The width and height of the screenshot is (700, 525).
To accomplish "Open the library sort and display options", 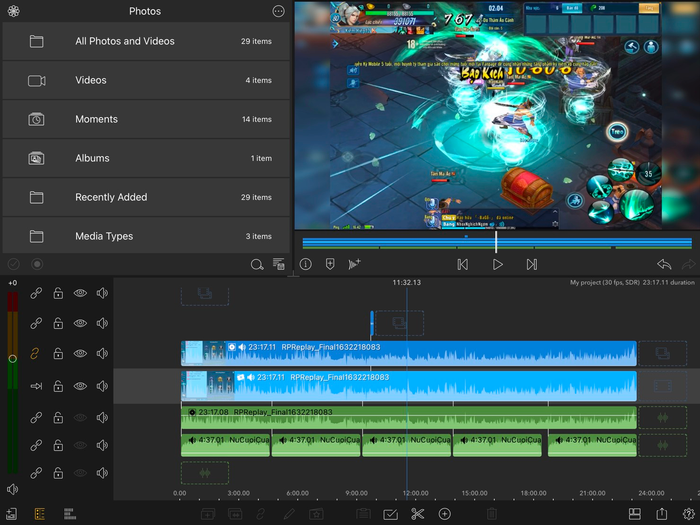I will click(279, 264).
